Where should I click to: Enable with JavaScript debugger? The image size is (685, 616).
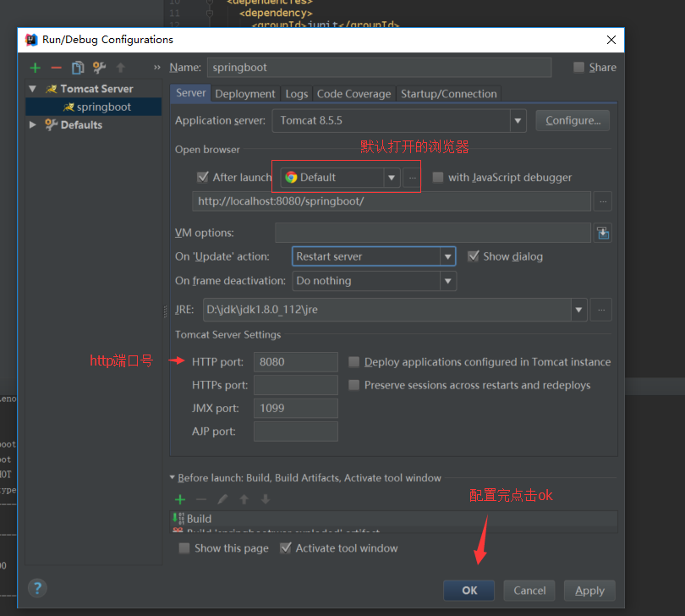coord(438,178)
